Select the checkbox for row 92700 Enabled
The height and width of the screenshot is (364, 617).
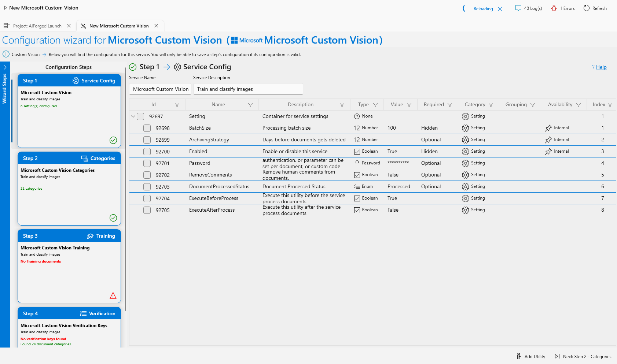coord(147,152)
